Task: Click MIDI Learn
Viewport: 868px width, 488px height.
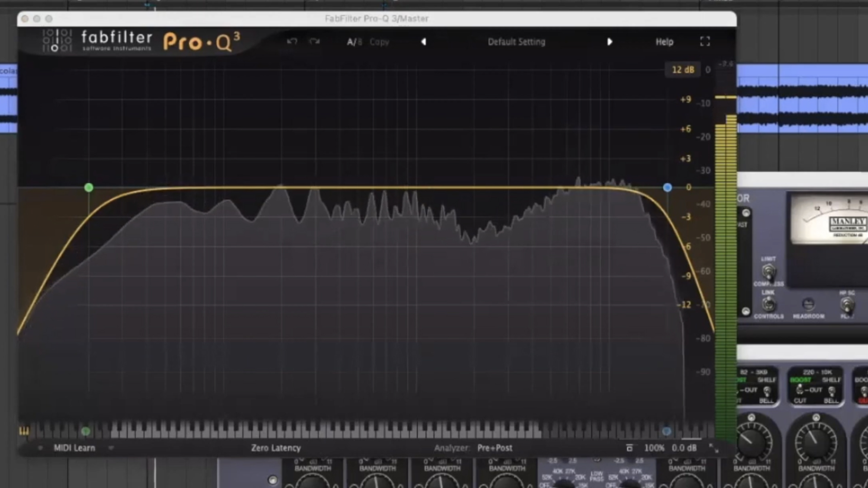Action: pos(74,448)
